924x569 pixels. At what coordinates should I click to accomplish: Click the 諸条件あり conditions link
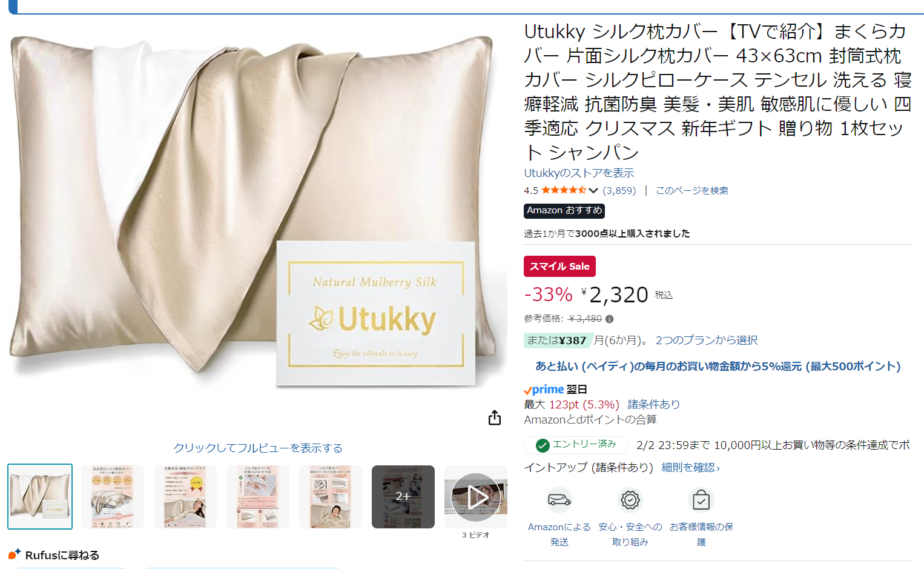(654, 404)
